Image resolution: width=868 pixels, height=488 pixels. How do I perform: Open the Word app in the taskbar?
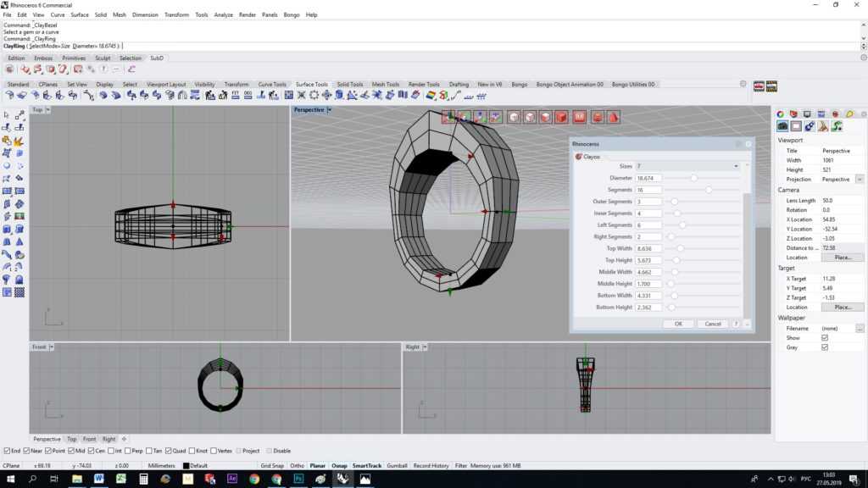pyautogui.click(x=99, y=479)
